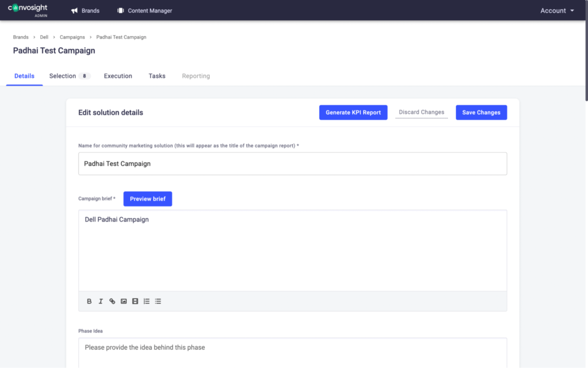Click the Preview brief button

click(x=148, y=199)
